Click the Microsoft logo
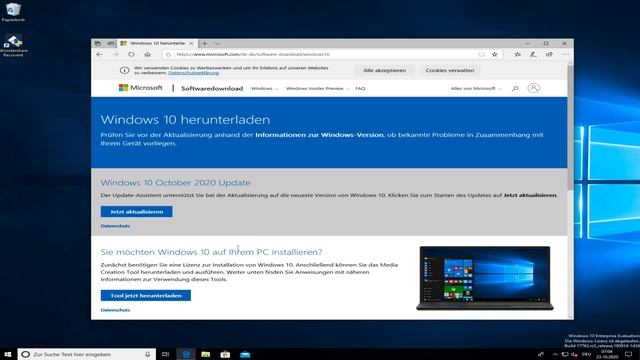The height and width of the screenshot is (360, 640). [x=140, y=88]
